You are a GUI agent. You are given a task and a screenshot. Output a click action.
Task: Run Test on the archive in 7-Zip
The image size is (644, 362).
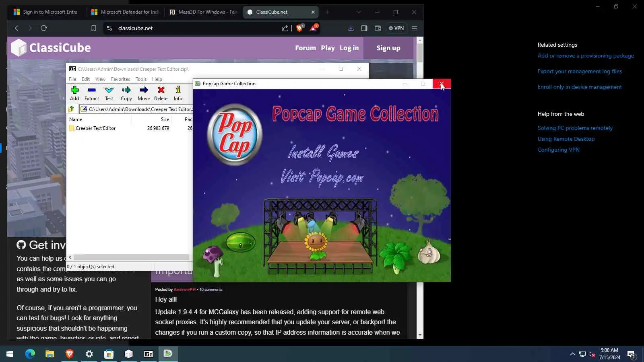coord(109,93)
